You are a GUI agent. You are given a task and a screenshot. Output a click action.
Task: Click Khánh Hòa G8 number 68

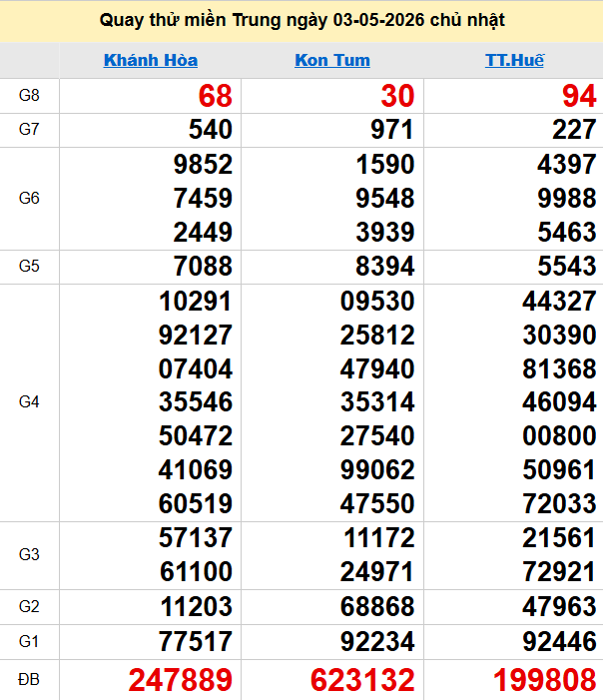click(215, 96)
